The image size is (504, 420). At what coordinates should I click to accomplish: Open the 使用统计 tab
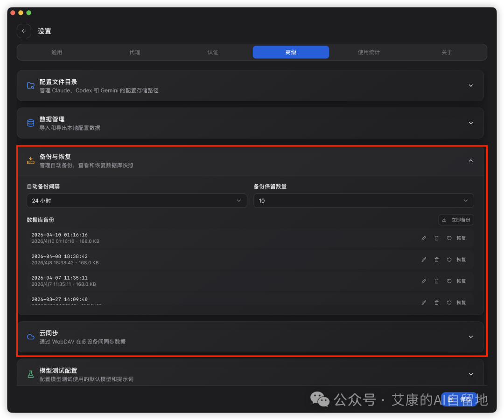(x=369, y=52)
